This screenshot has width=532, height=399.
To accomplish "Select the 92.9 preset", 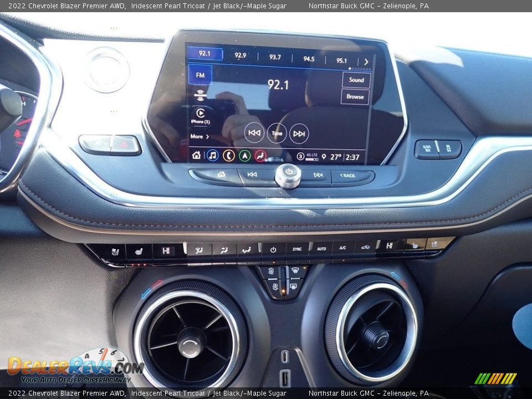I will point(240,55).
